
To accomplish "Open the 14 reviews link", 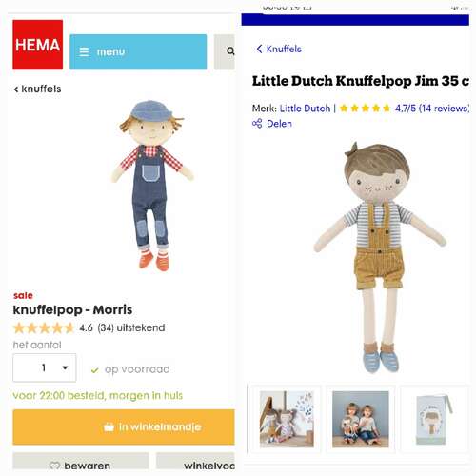I will point(432,109).
